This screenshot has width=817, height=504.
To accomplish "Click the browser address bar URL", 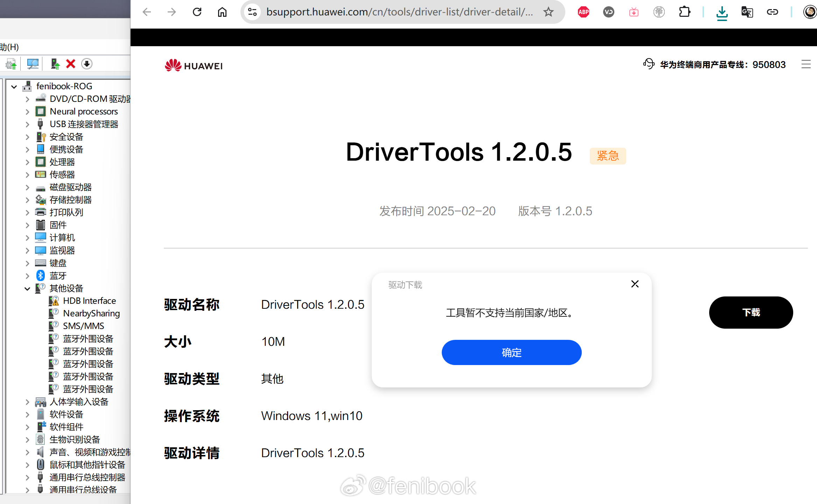I will pos(399,12).
